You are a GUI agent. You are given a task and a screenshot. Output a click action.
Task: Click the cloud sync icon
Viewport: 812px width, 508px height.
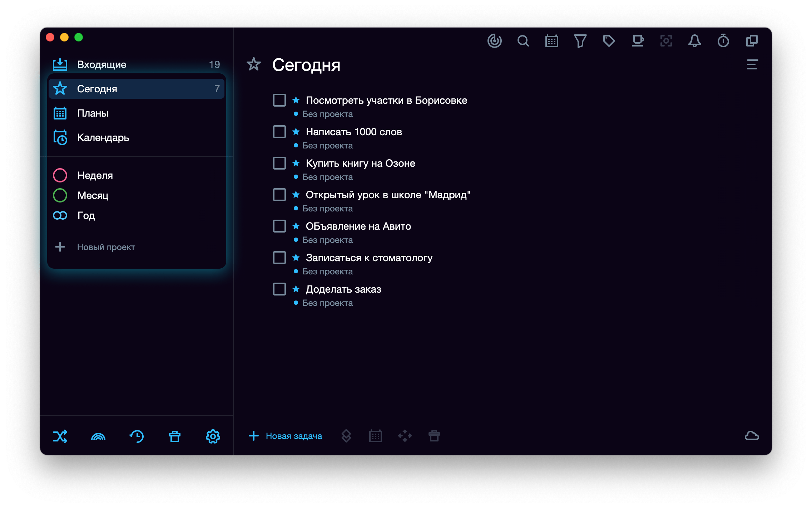coord(752,436)
